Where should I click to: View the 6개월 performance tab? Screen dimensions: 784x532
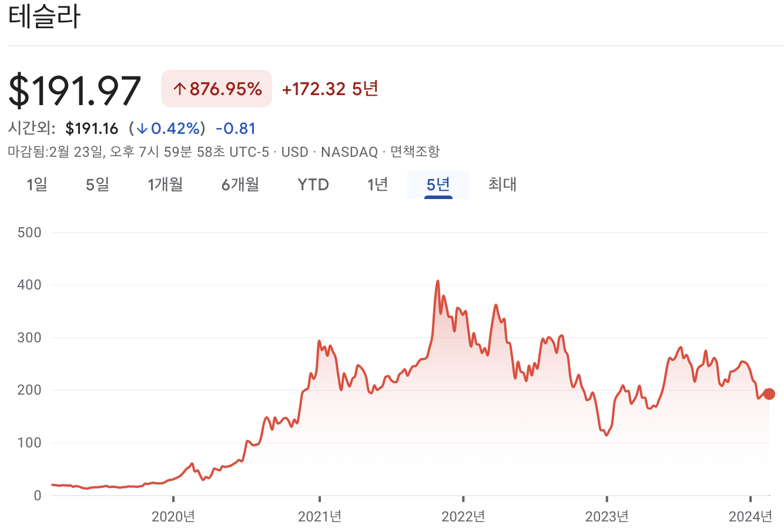click(240, 184)
